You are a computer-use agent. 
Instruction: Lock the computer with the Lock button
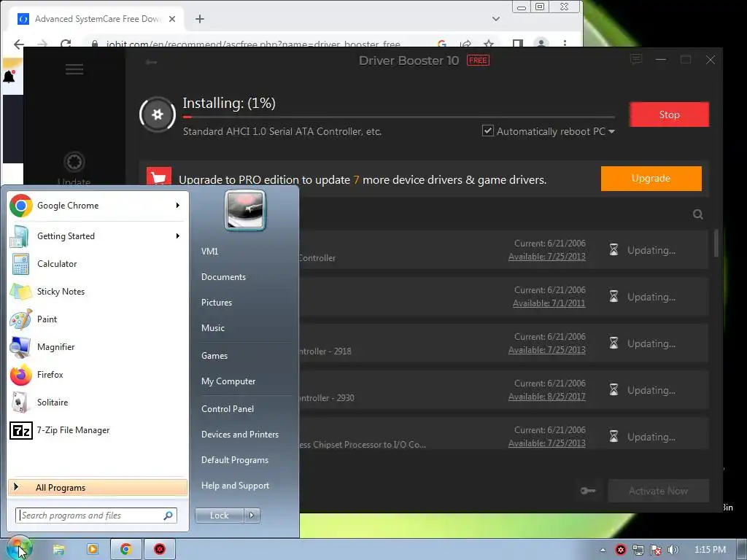219,516
